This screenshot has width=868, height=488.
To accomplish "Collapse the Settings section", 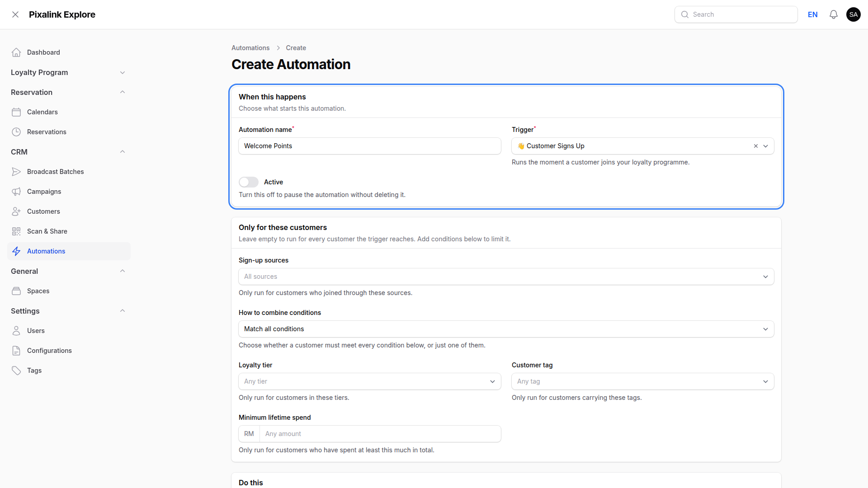I will 123,311.
